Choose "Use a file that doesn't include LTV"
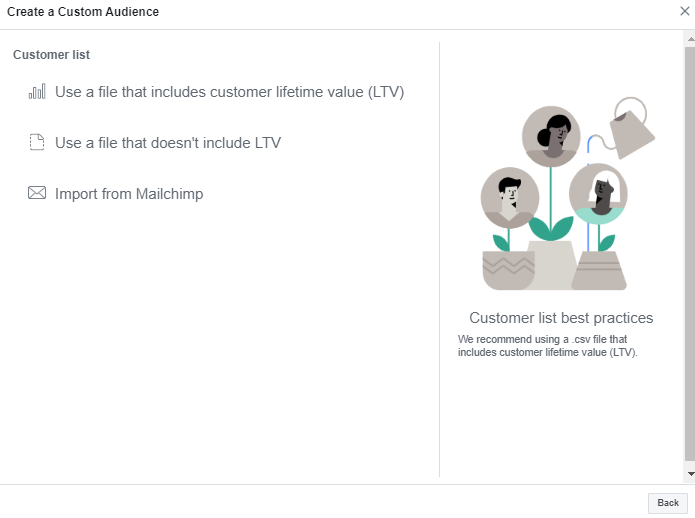Screen dimensions: 695x518 (168, 143)
